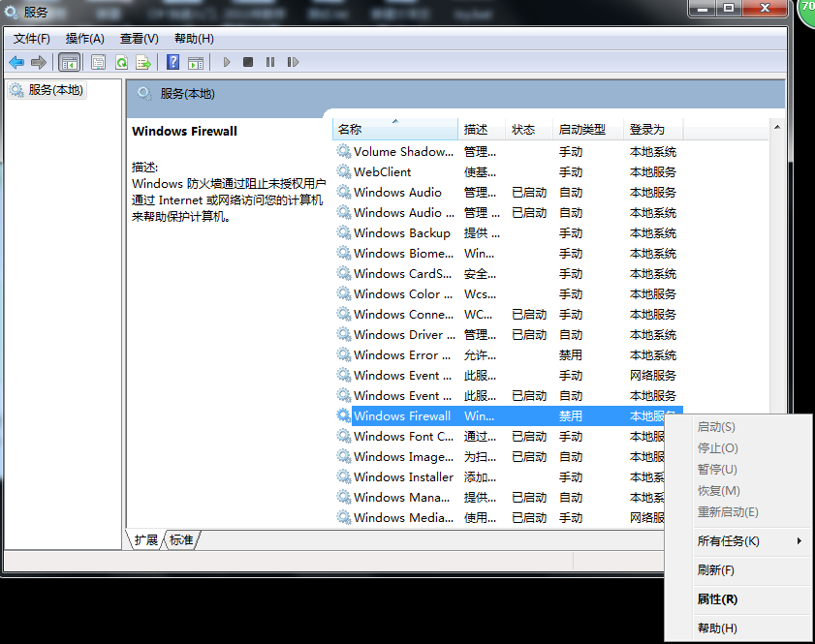Click the gear icon of Windows Image row
This screenshot has width=815, height=644.
[x=344, y=456]
